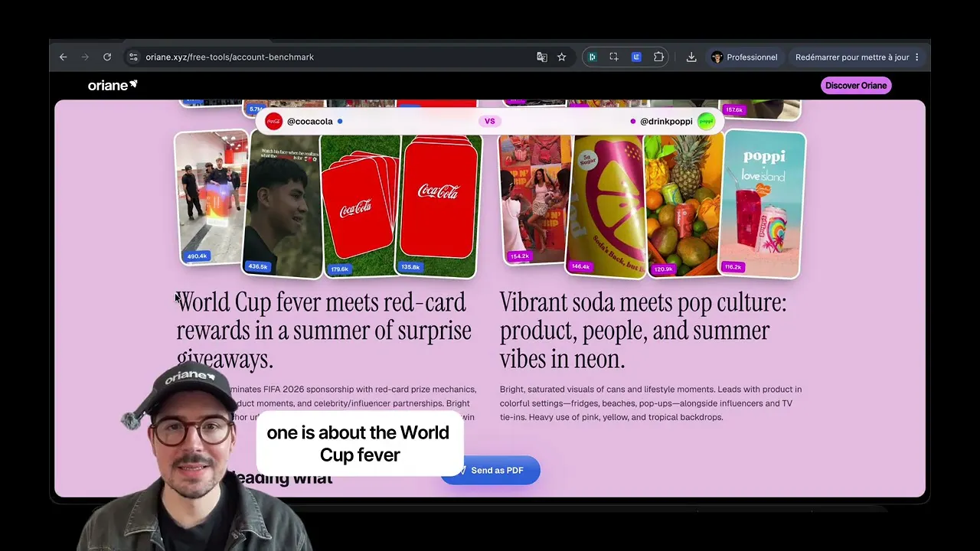This screenshot has width=980, height=551.
Task: Open the Coca-Cola video with 490.4k views
Action: (x=211, y=197)
